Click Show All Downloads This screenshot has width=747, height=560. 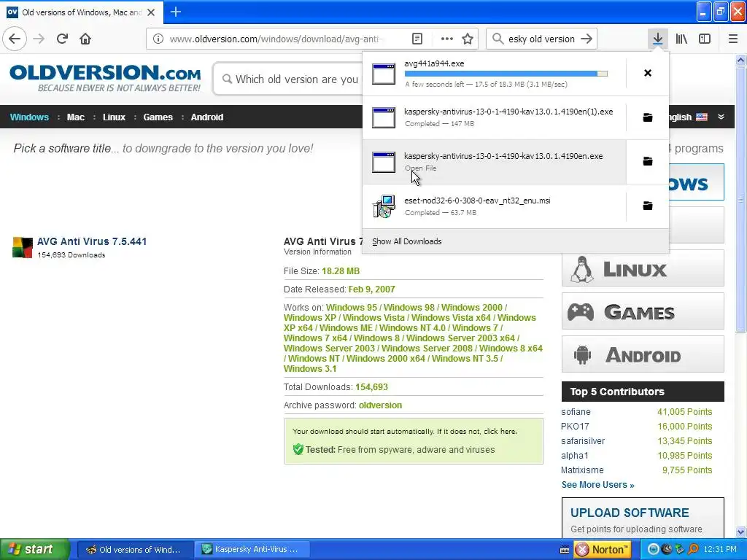click(x=407, y=241)
